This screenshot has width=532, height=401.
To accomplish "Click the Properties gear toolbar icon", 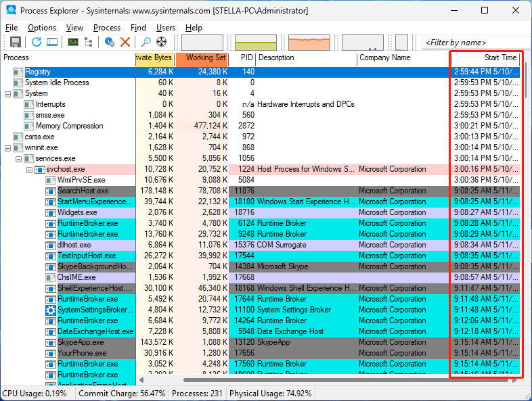I will pos(110,42).
